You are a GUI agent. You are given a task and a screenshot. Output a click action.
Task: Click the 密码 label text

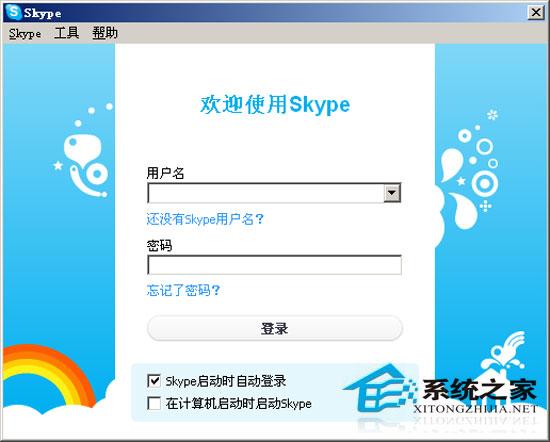tap(159, 246)
